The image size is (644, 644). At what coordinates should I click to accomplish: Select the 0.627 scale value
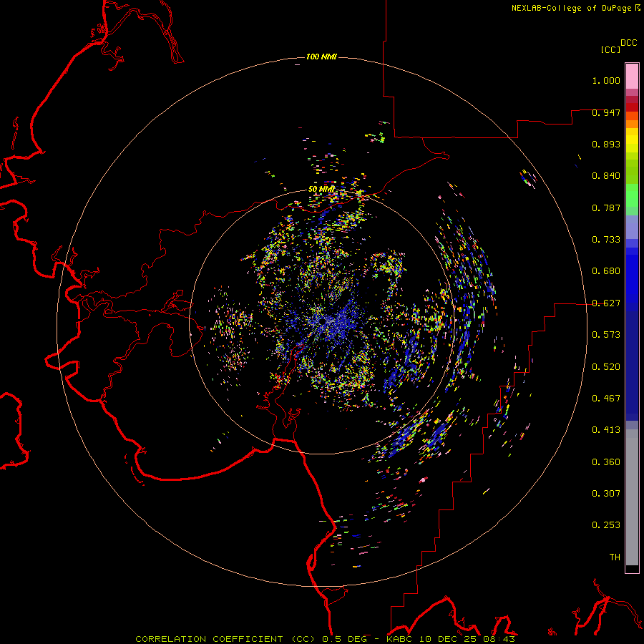[x=606, y=303]
